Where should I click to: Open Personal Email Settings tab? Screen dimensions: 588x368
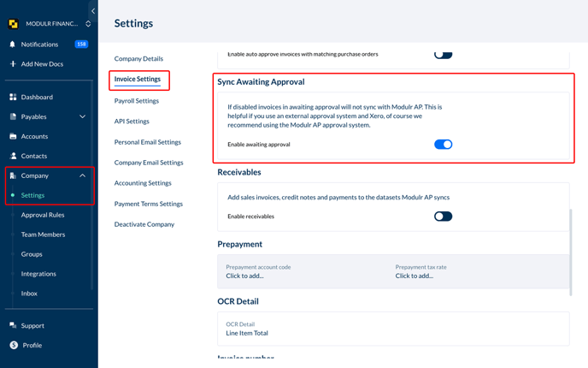coord(147,142)
